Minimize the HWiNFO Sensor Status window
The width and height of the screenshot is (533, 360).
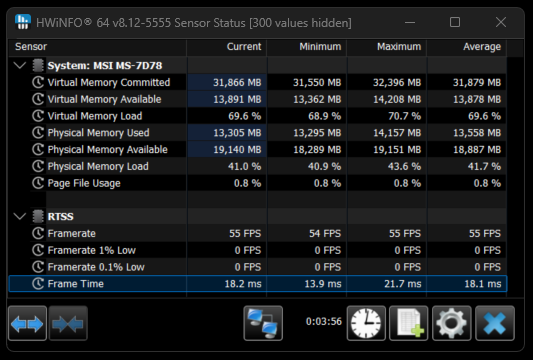tap(410, 22)
